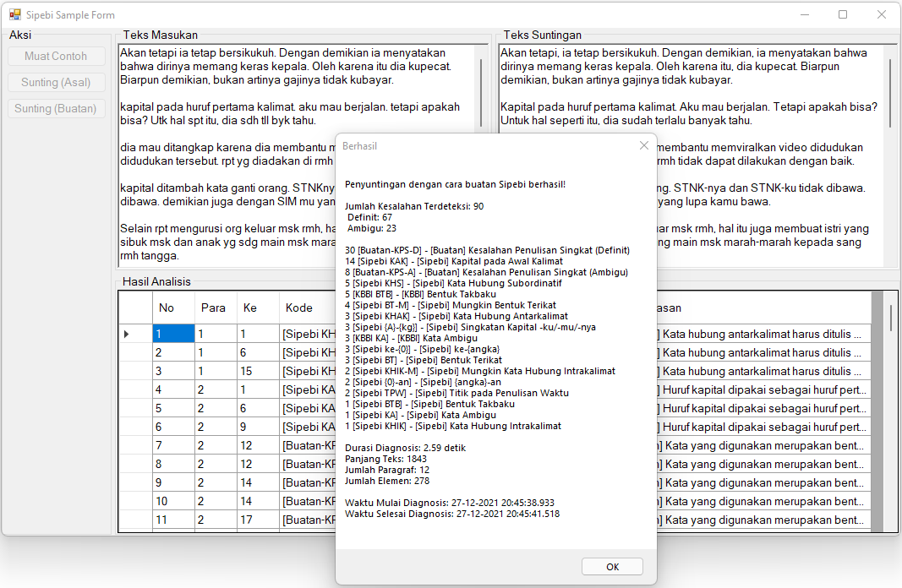
Task: Click the 'Jumlah Paragraf: 12' line
Action: [386, 470]
